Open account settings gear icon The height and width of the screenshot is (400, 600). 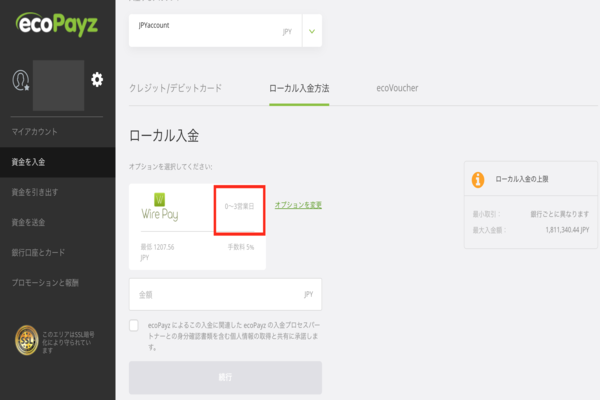[97, 80]
